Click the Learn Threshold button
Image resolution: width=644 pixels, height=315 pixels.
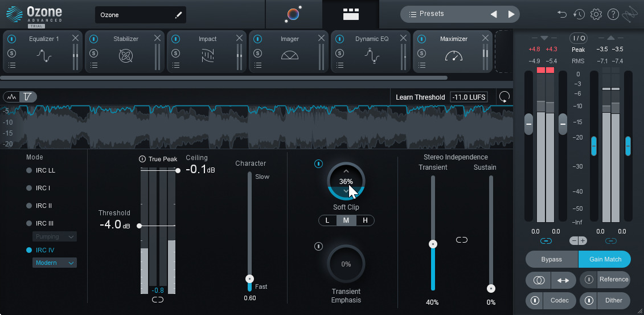pyautogui.click(x=420, y=97)
